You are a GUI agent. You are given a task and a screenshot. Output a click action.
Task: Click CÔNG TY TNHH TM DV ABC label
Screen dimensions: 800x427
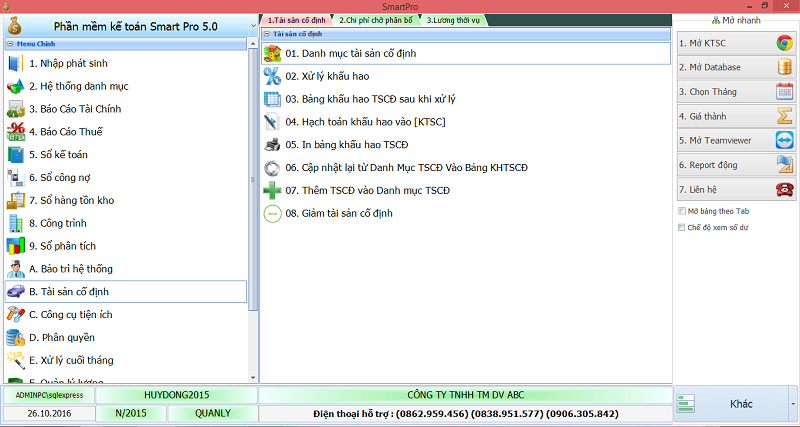[x=465, y=395]
